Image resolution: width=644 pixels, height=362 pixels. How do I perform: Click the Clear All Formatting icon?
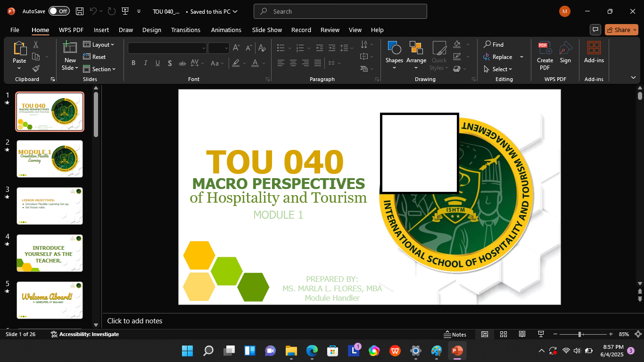point(262,48)
